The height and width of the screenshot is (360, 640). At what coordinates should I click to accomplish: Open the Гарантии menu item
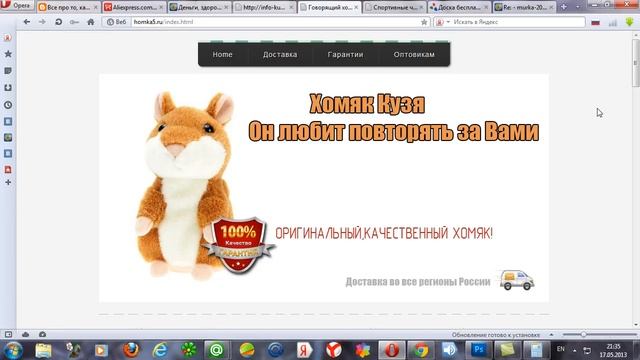(345, 54)
